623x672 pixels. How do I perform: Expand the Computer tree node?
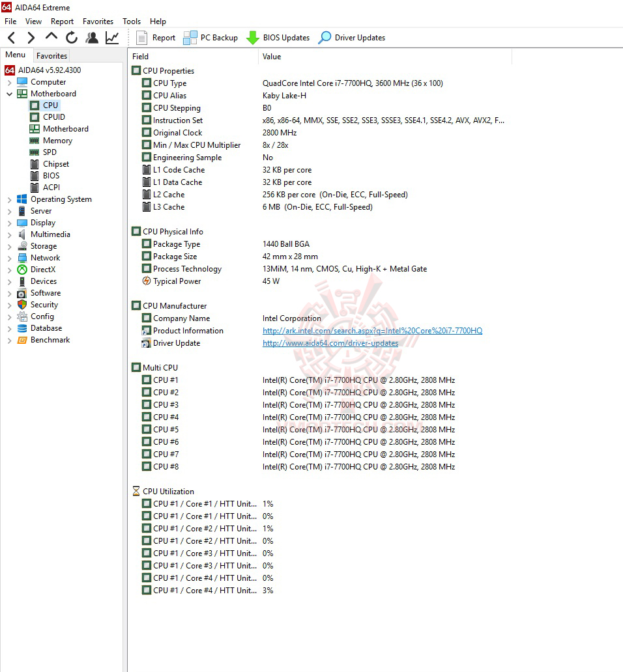point(9,82)
